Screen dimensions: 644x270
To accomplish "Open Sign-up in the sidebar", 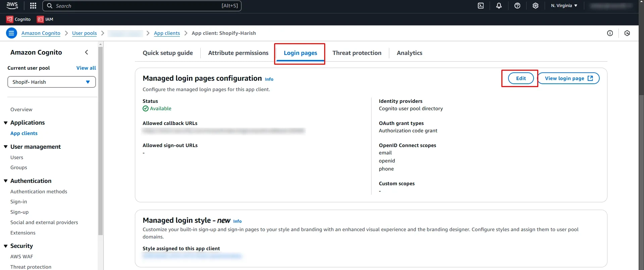I will [19, 212].
